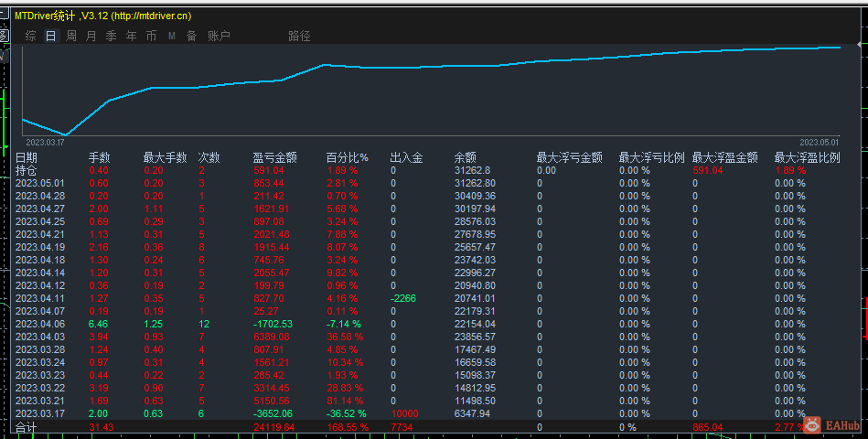Click the -1702.53 loss amount
Screen dimensions: 868x439
(x=273, y=324)
